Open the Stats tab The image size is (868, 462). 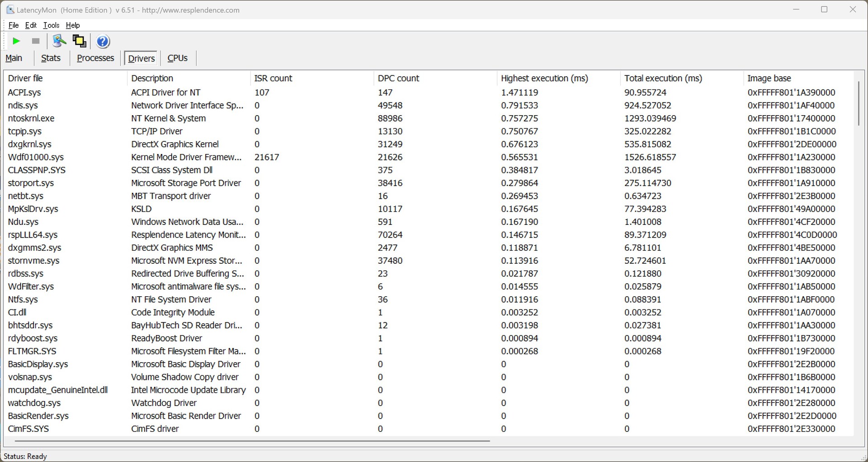click(51, 58)
